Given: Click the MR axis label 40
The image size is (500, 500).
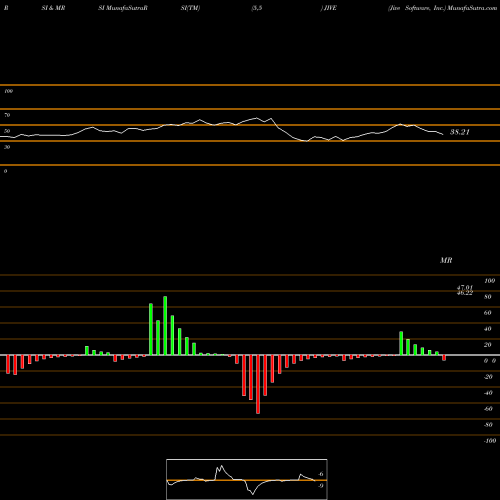Looking at the screenshot, I should tap(488, 329).
